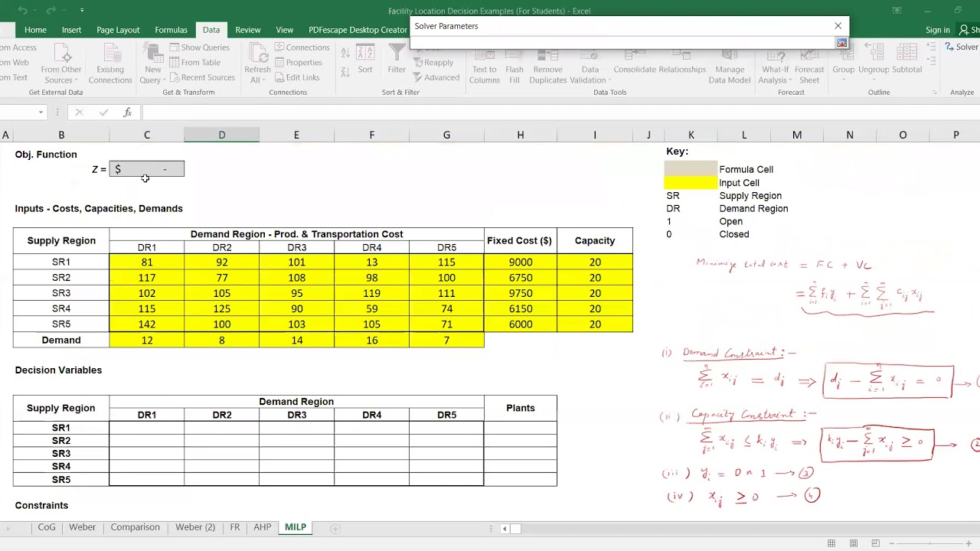Open Existing Connections

pyautogui.click(x=110, y=64)
